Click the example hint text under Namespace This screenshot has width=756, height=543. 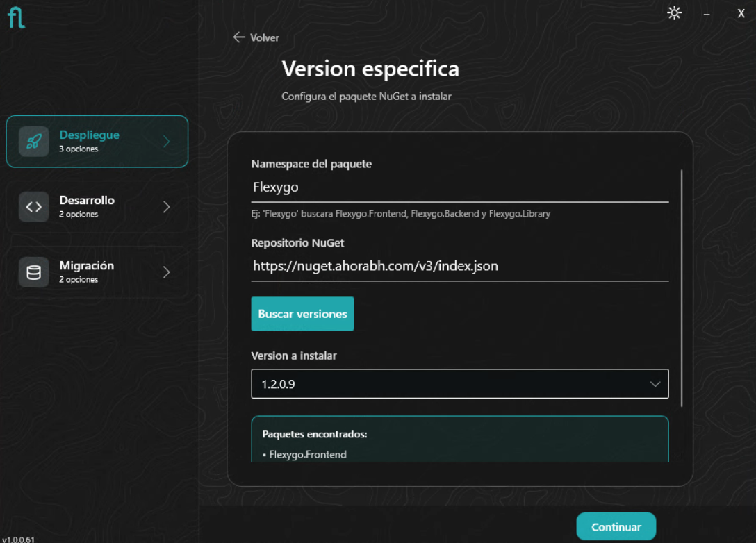401,214
